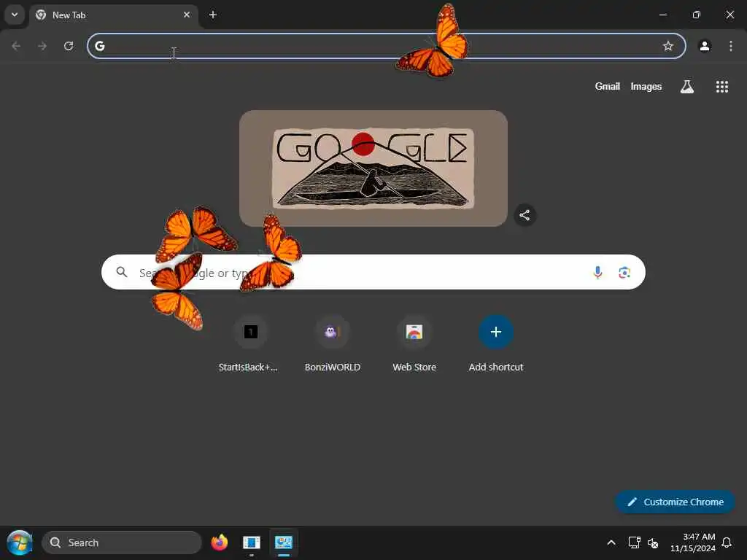This screenshot has width=747, height=560.
Task: Open the notifications bell
Action: coord(727,542)
